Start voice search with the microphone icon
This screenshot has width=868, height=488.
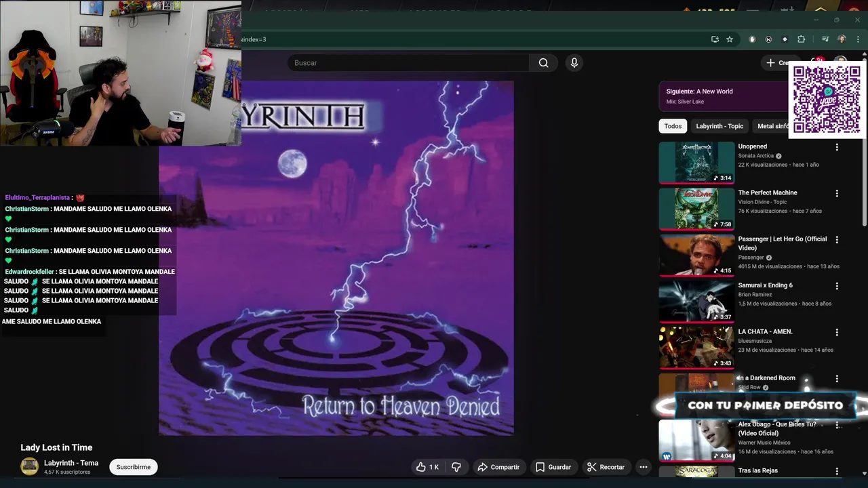(574, 63)
